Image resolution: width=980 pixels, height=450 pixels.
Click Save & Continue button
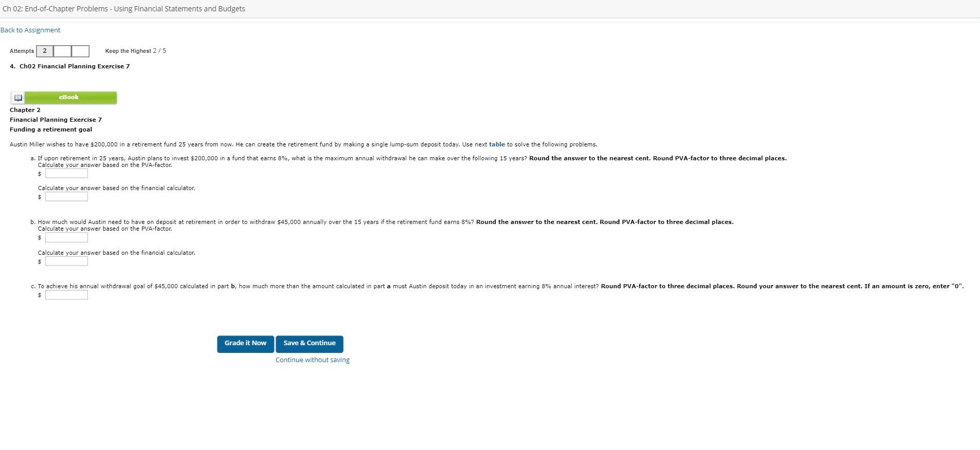pos(310,344)
